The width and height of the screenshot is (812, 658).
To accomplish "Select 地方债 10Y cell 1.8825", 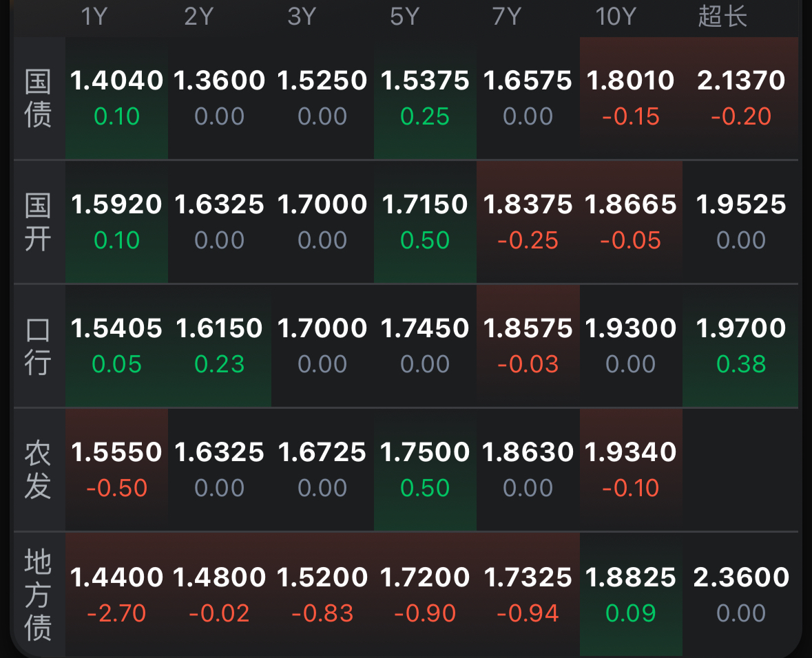I will [x=631, y=595].
